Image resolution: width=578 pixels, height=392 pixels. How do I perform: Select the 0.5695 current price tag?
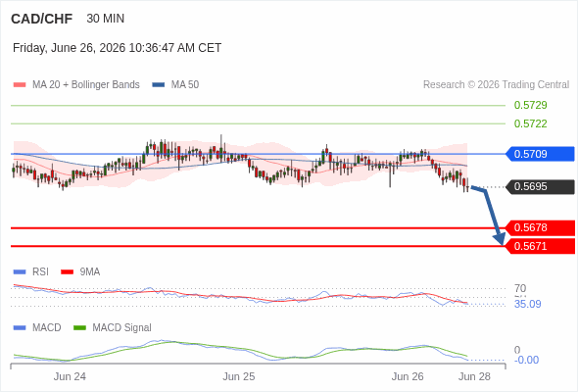coord(540,186)
